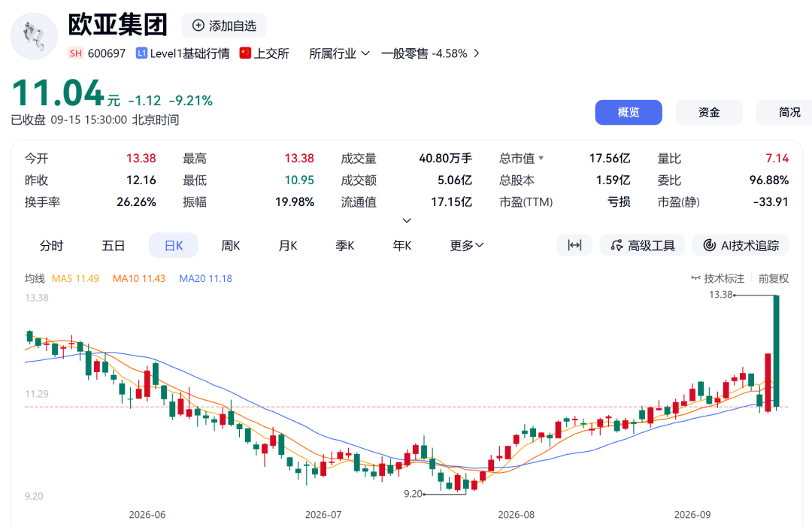Open the 总市值 dropdown triangle
This screenshot has height=527, width=812.
pos(541,158)
